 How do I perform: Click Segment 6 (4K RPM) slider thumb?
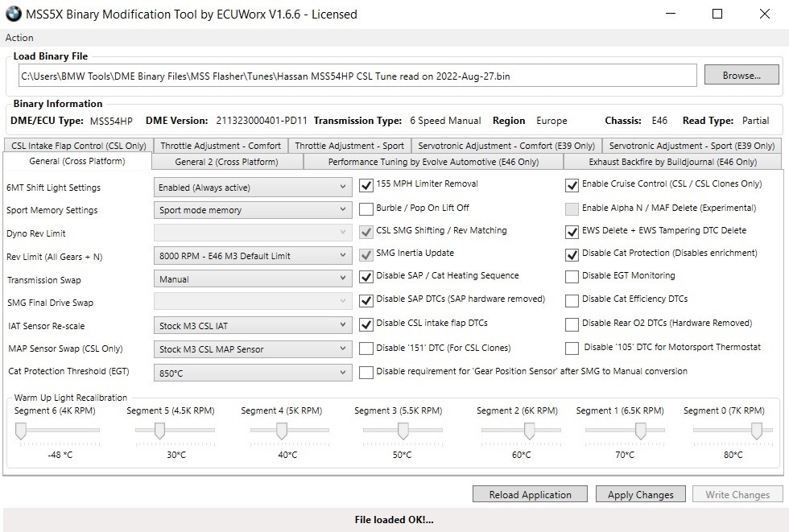tap(21, 431)
